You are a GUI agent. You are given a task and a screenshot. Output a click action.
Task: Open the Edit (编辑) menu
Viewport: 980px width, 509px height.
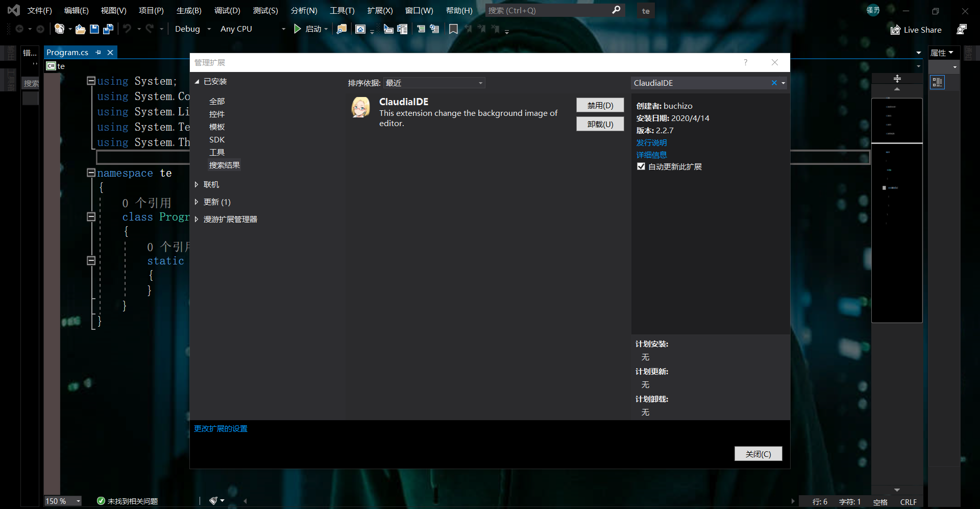pos(77,10)
